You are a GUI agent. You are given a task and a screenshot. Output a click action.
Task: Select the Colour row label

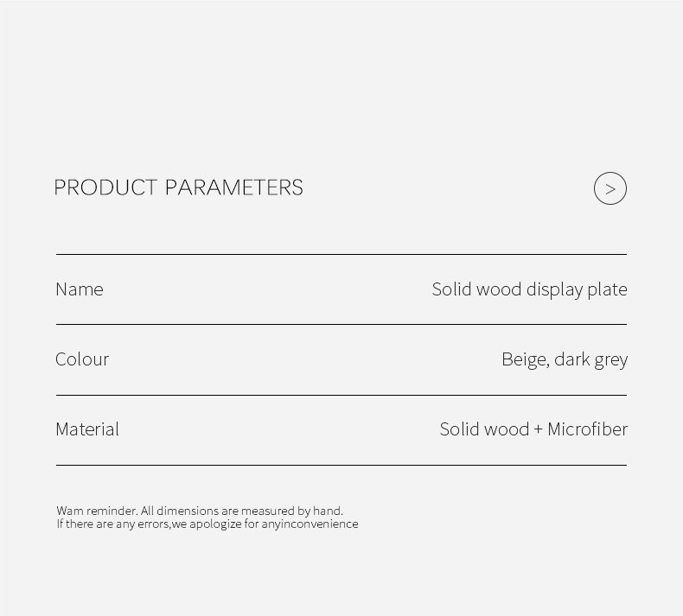point(82,359)
